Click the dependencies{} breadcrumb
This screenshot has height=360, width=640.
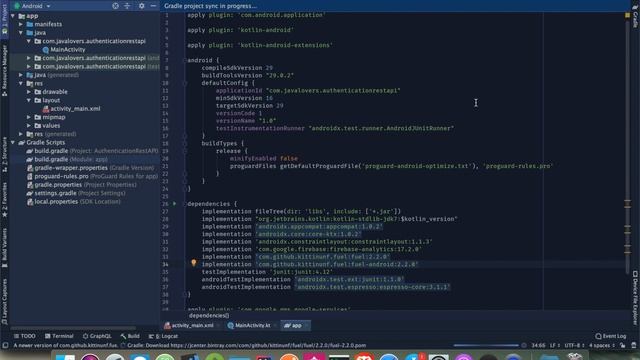tap(209, 316)
